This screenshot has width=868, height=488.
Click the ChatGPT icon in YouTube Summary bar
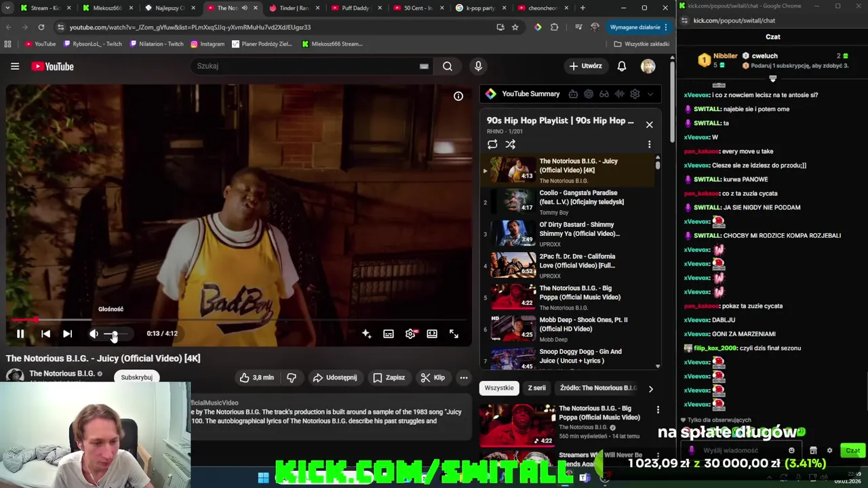[x=589, y=94]
